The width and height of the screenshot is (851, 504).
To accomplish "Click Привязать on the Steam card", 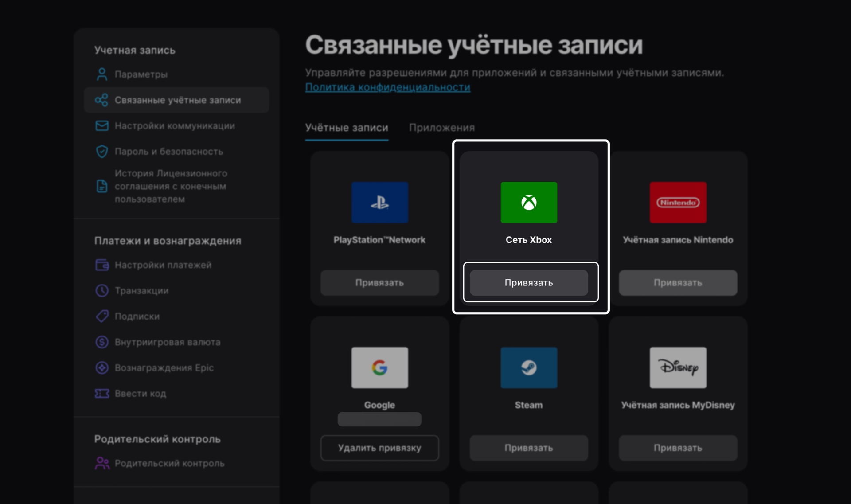I will tap(529, 448).
